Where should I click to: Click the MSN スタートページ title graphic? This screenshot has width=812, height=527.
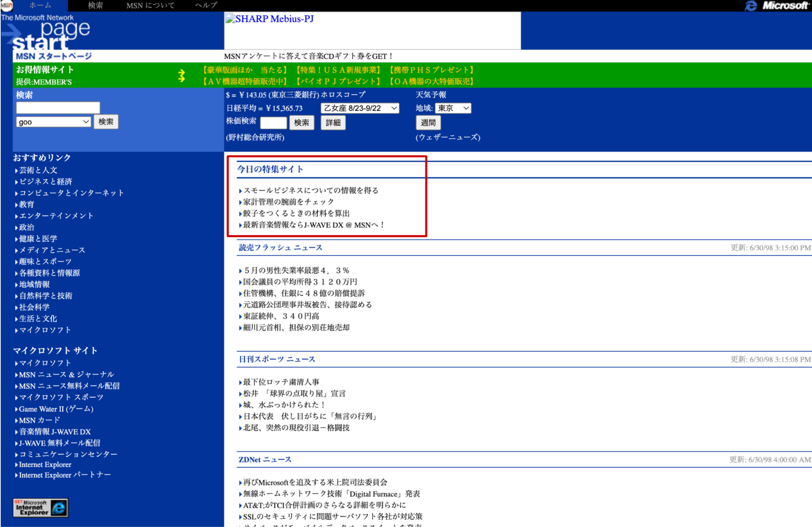coord(54,56)
